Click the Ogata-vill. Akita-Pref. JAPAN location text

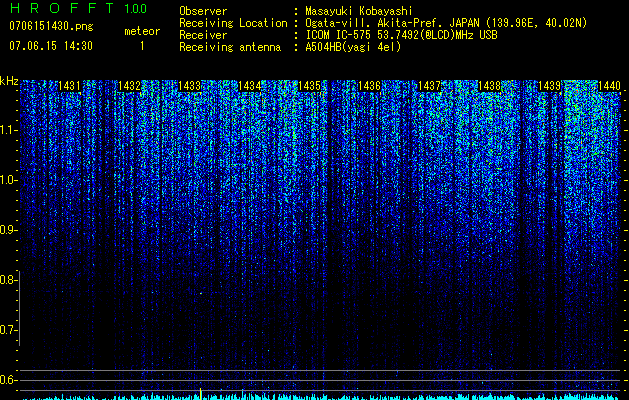pos(446,24)
